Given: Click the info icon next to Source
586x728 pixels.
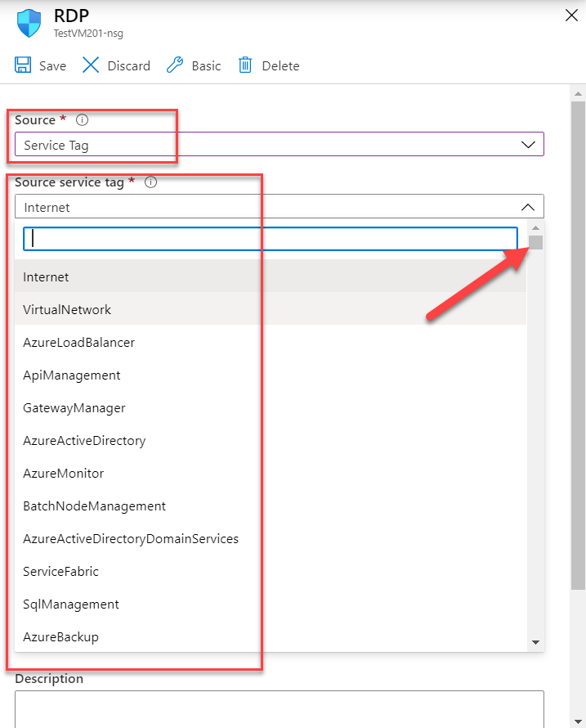Looking at the screenshot, I should [x=82, y=119].
